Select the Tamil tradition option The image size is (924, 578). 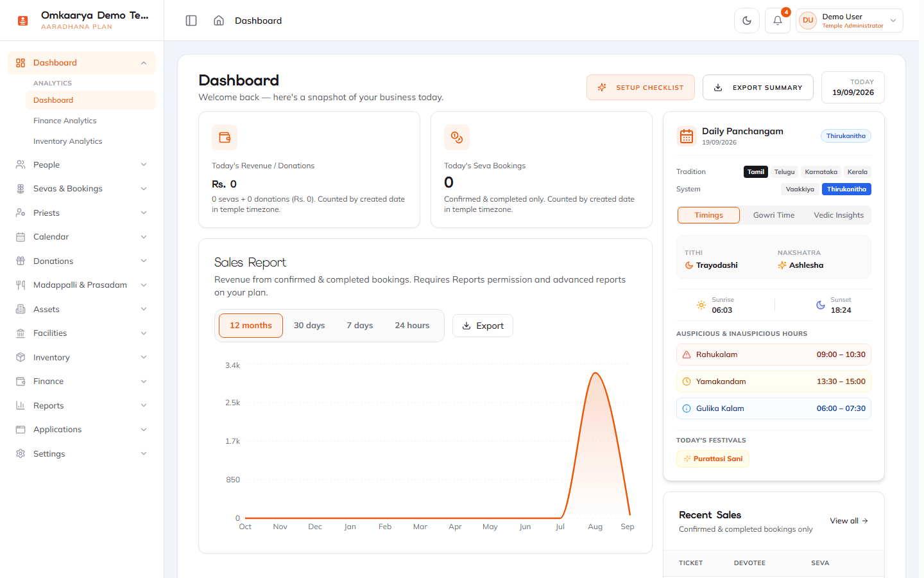click(x=756, y=171)
